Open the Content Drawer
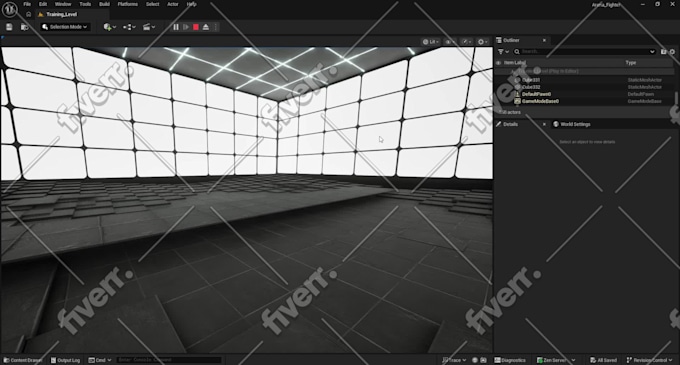Screen dimensions: 680x365 click(23, 360)
